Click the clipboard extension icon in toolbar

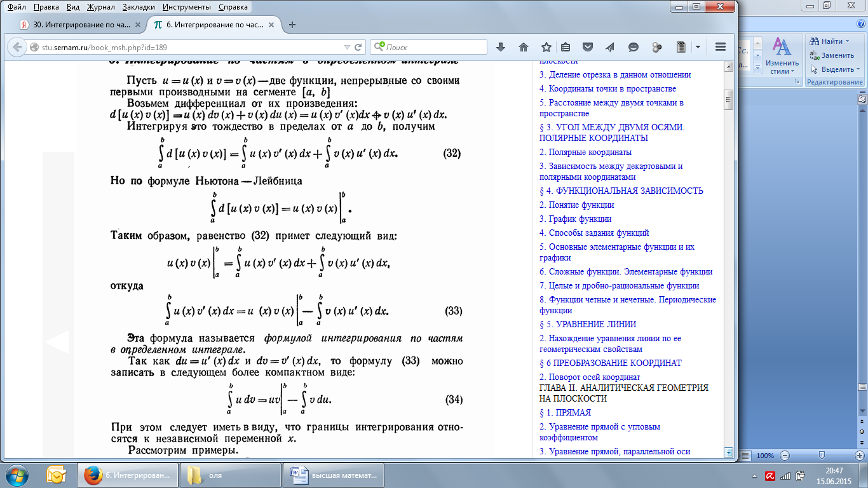681,47
